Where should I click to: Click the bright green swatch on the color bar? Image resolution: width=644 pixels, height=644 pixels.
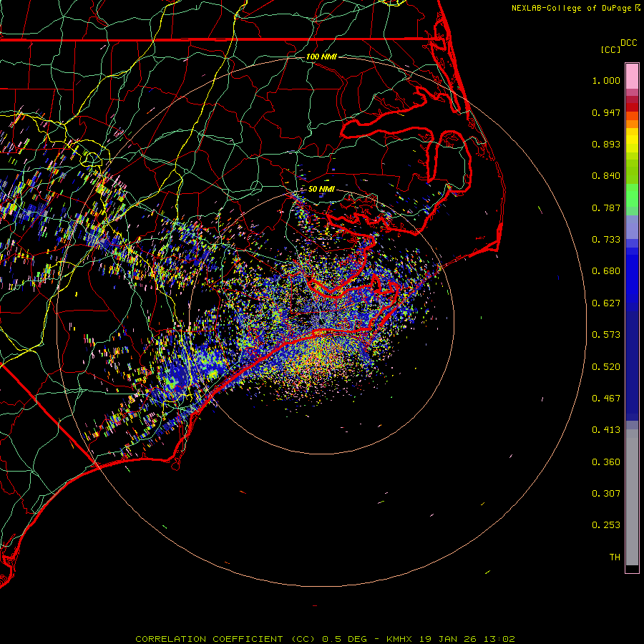632,195
